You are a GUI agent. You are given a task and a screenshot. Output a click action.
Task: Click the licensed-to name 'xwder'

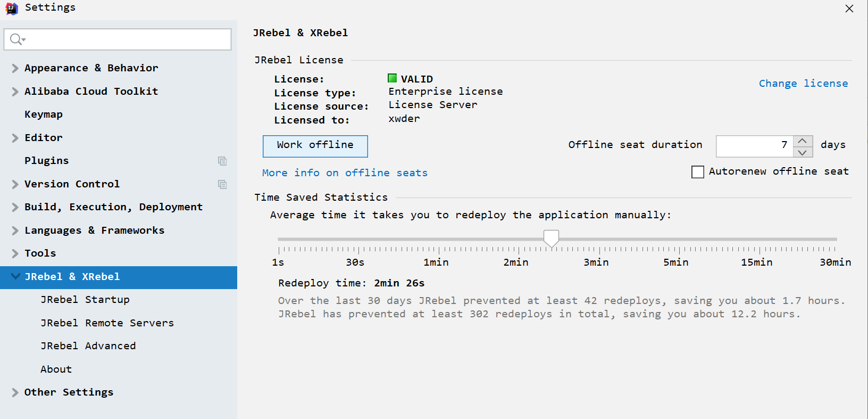[x=404, y=119]
